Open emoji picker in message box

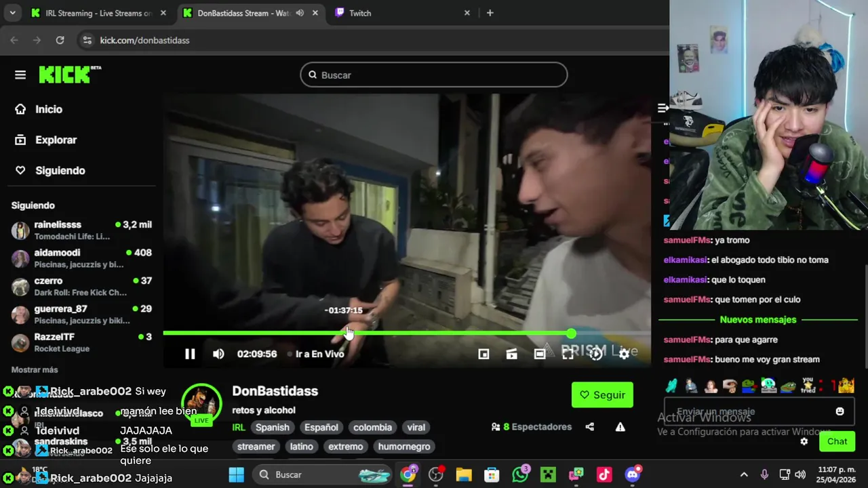click(x=840, y=411)
